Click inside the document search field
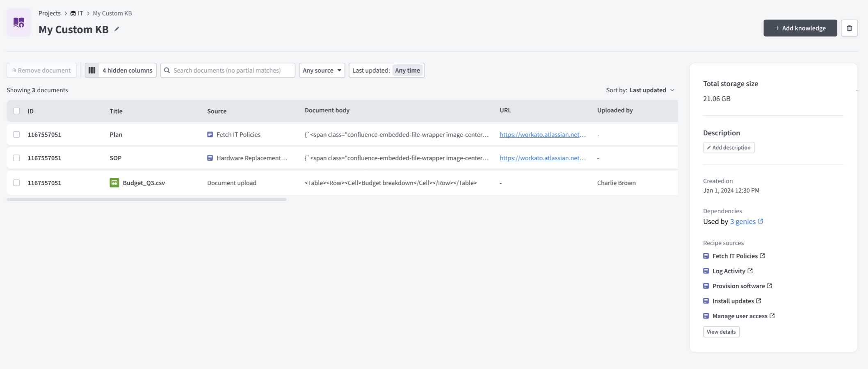Image resolution: width=868 pixels, height=369 pixels. click(x=228, y=70)
